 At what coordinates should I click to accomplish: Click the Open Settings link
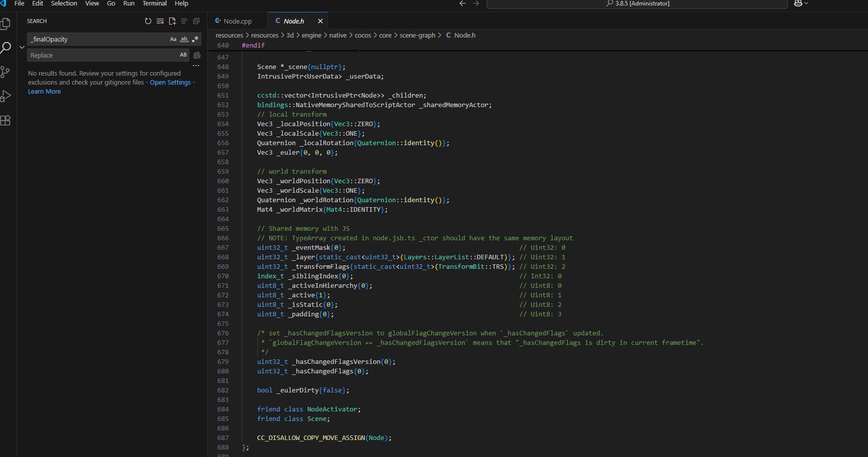pos(170,83)
